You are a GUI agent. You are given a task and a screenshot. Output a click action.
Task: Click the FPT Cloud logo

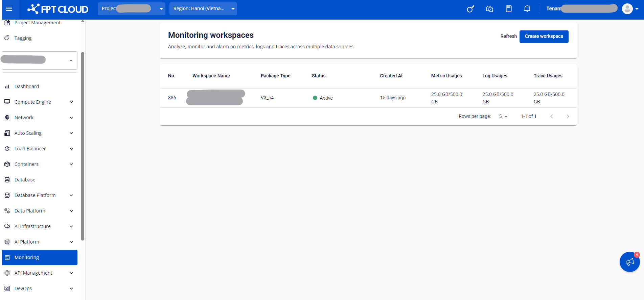(x=58, y=9)
